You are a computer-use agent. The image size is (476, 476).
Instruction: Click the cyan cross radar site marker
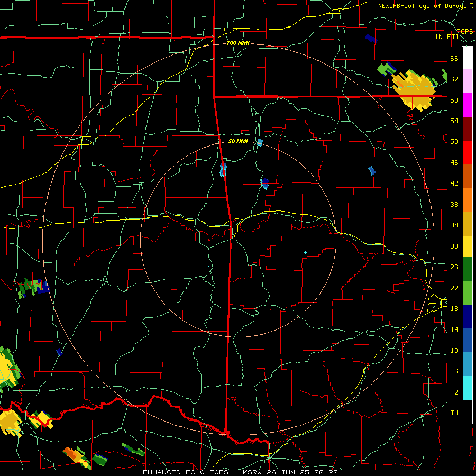pos(305,252)
